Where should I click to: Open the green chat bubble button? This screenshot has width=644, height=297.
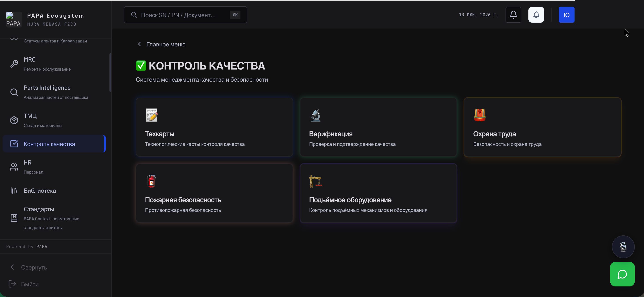coord(622,274)
